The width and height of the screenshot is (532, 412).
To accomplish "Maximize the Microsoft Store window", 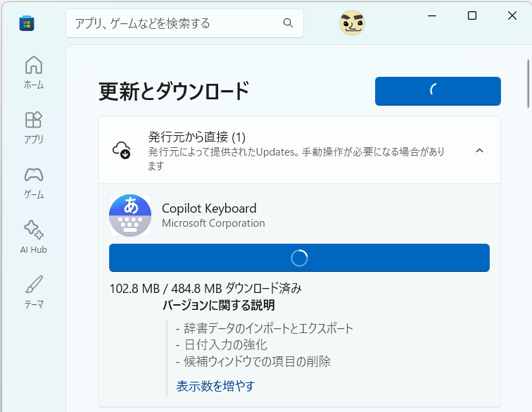I will (472, 15).
